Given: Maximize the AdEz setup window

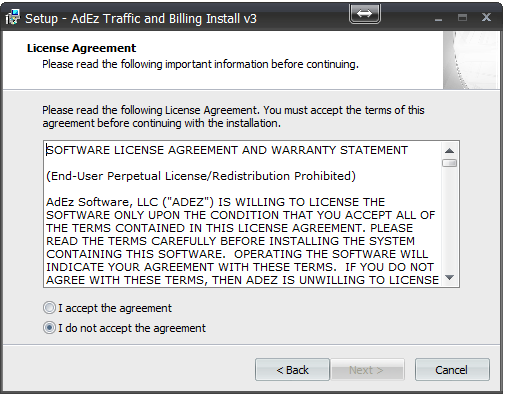Looking at the screenshot, I should 462,17.
